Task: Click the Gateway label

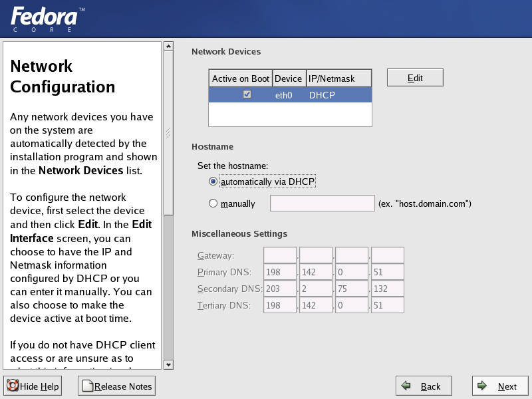Action: (215, 255)
